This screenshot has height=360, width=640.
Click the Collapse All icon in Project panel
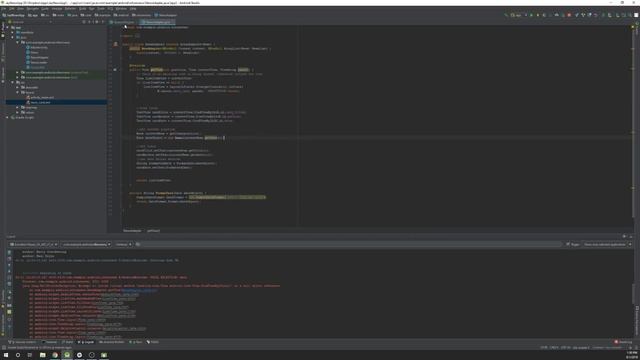click(89, 22)
